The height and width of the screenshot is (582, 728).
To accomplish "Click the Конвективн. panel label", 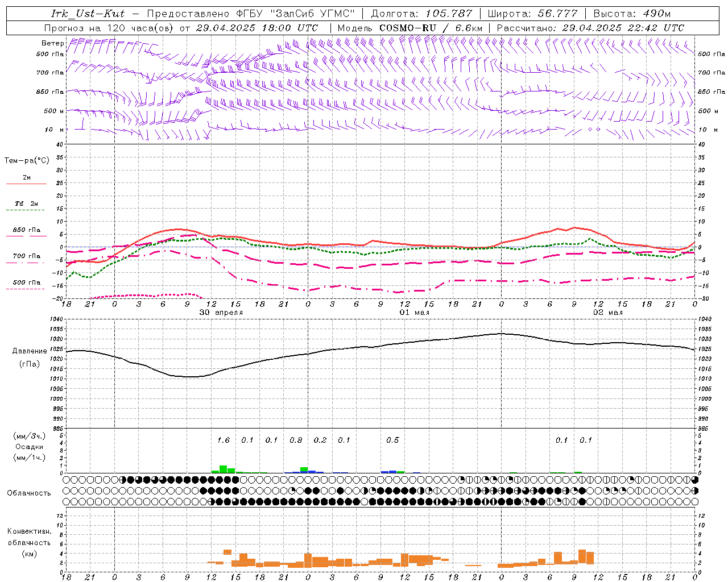I will point(29,531).
